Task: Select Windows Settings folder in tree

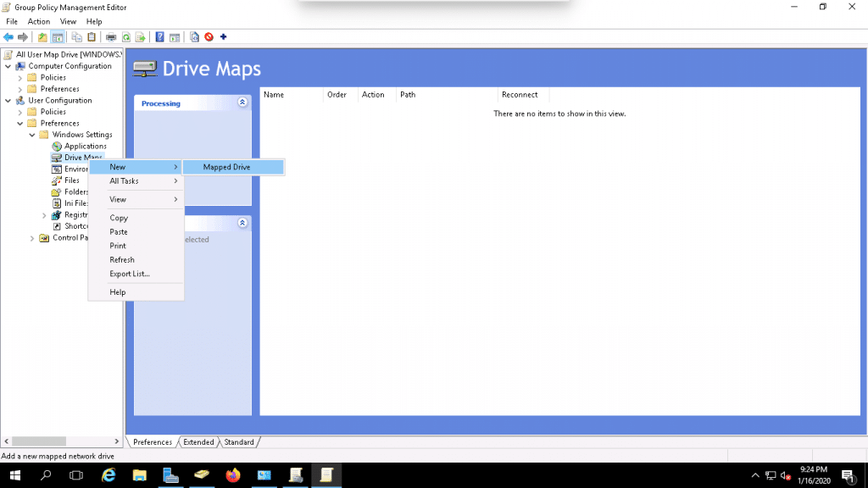Action: coord(82,135)
